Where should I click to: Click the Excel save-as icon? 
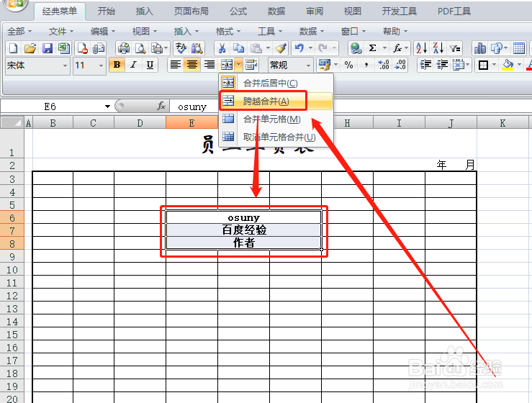(x=63, y=48)
